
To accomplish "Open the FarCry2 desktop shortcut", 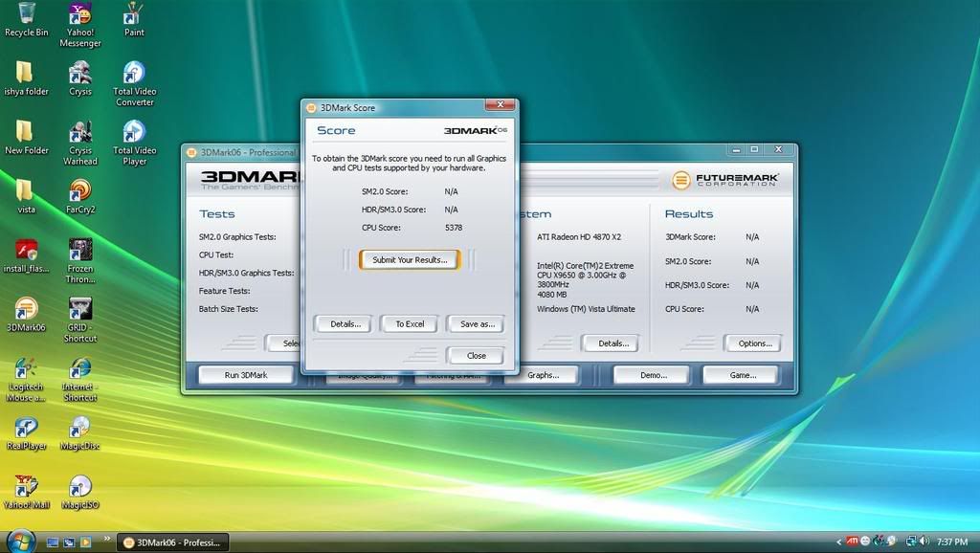I will coord(80,190).
